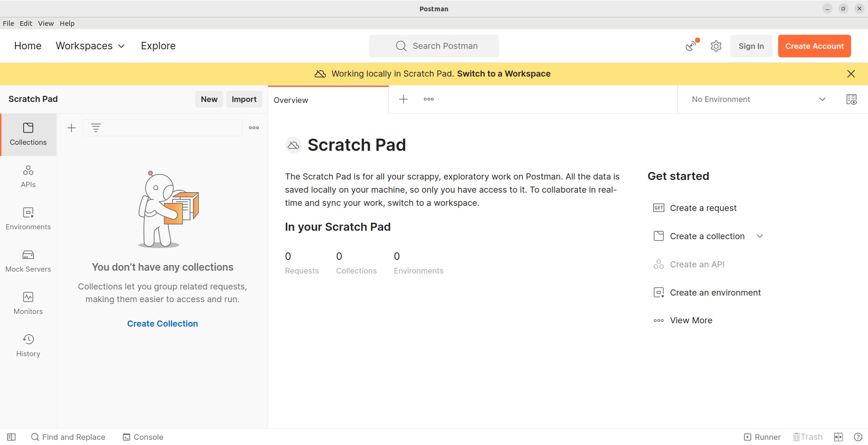Screen dimensions: 868x445
Task: Click the plus icon to create new collection
Action: 71,128
